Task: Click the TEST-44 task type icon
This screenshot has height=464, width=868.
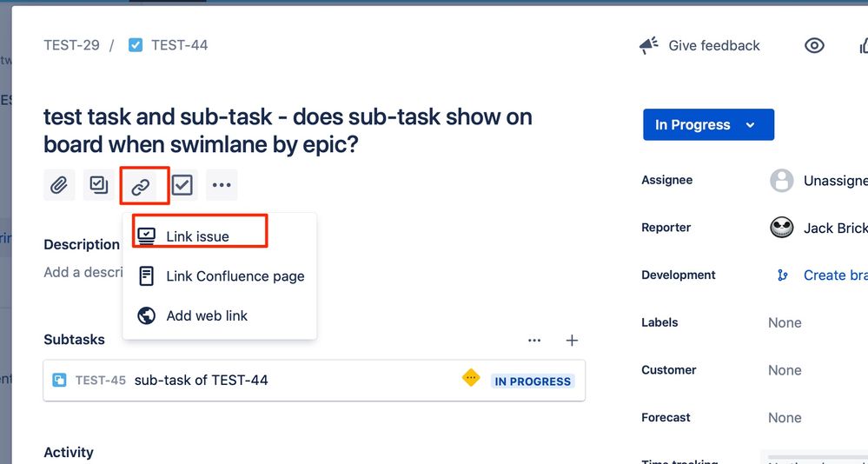Action: pyautogui.click(x=136, y=45)
